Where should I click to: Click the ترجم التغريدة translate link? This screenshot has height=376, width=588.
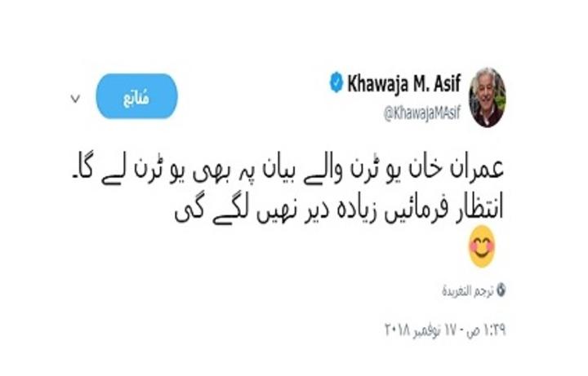click(468, 290)
